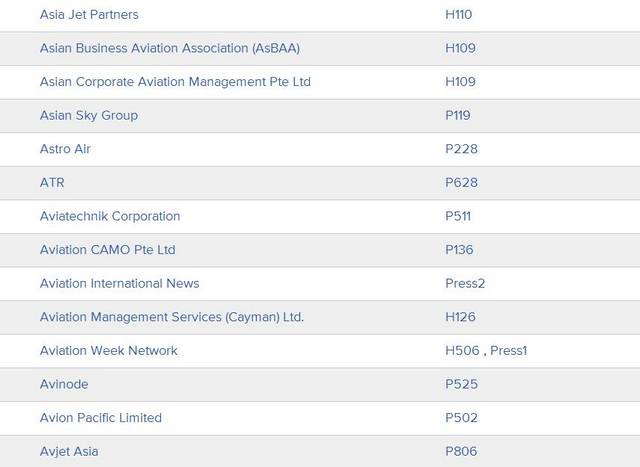The height and width of the screenshot is (467, 640).
Task: Click the Astro Air exhibitor name
Action: [x=65, y=149]
